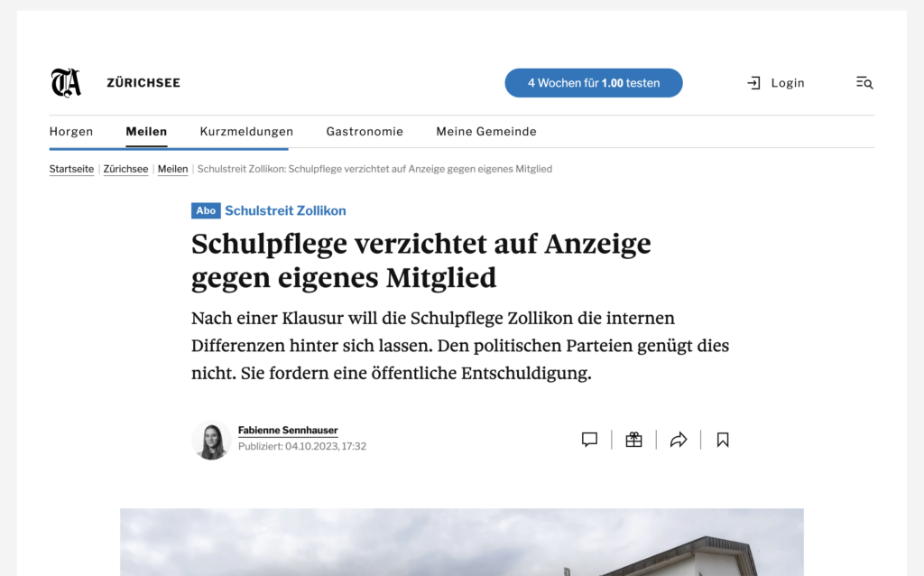The image size is (924, 576).
Task: Switch to Kurzmeldungen tab
Action: 246,132
